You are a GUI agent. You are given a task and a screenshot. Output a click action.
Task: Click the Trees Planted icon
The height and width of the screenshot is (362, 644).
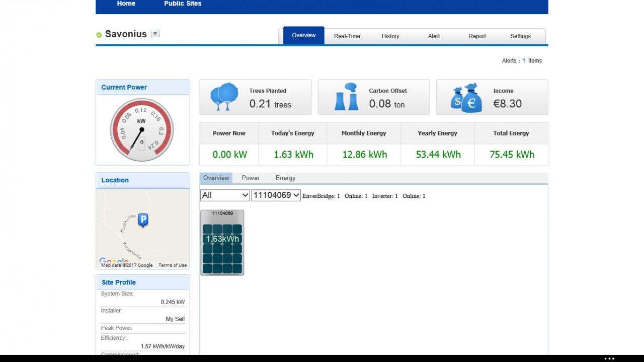pyautogui.click(x=224, y=97)
